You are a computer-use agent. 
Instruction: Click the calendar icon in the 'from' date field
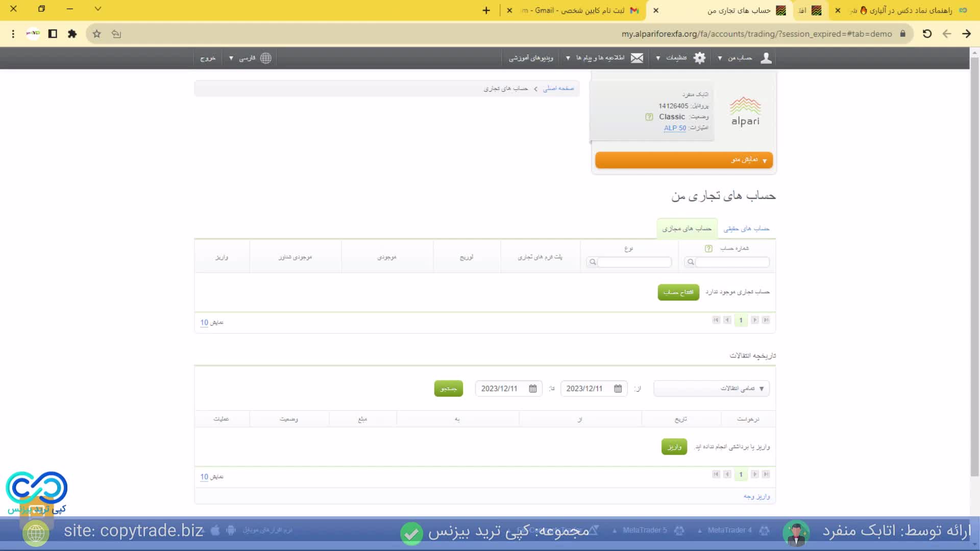[x=618, y=389]
